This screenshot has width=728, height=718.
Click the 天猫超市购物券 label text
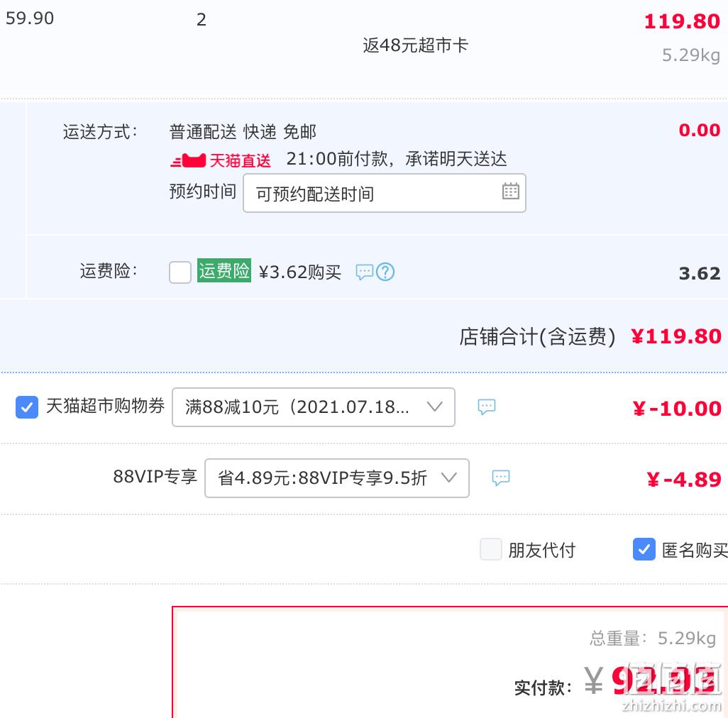click(106, 406)
